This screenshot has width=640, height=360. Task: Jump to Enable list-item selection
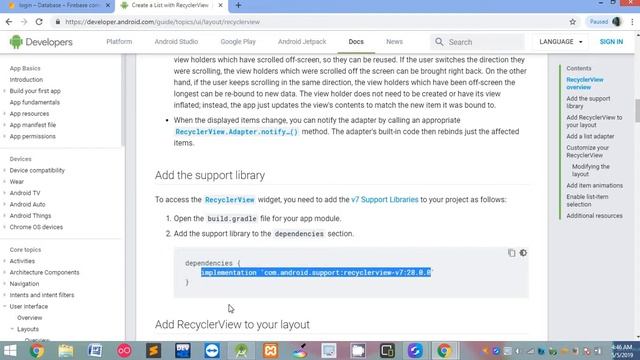point(587,200)
